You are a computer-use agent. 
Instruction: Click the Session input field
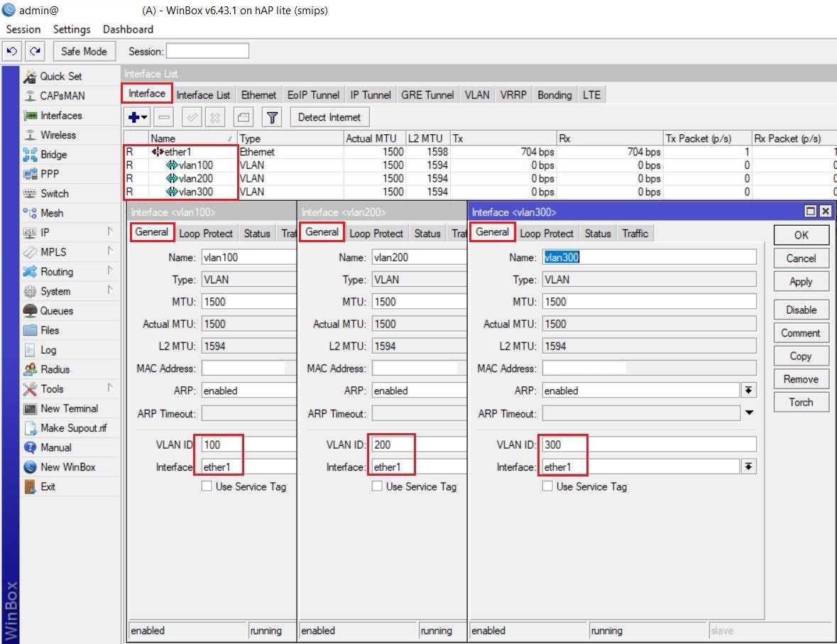[207, 51]
